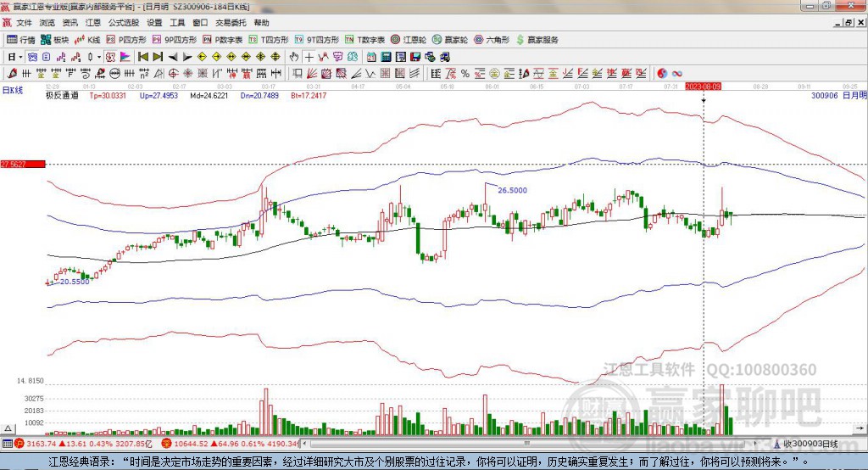Toggle the crosshair cursor tool

[x=309, y=57]
